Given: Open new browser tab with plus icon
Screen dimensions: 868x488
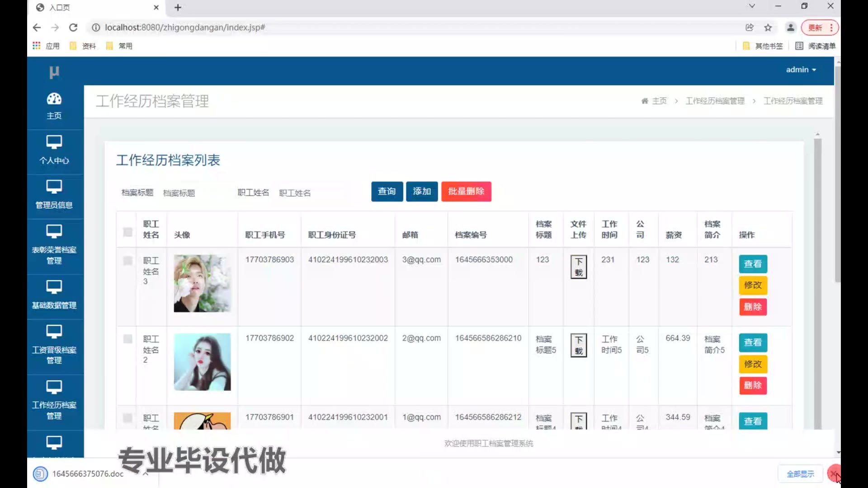Looking at the screenshot, I should (178, 7).
